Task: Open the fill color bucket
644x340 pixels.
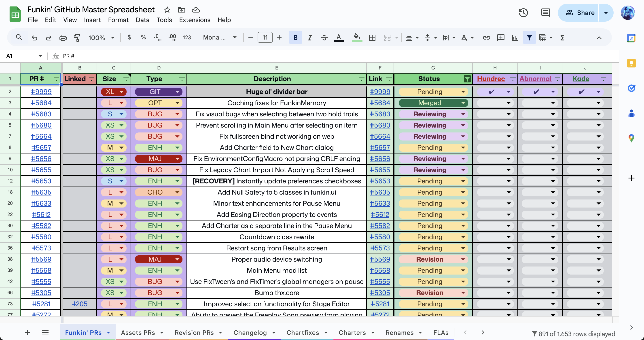Action: 357,38
